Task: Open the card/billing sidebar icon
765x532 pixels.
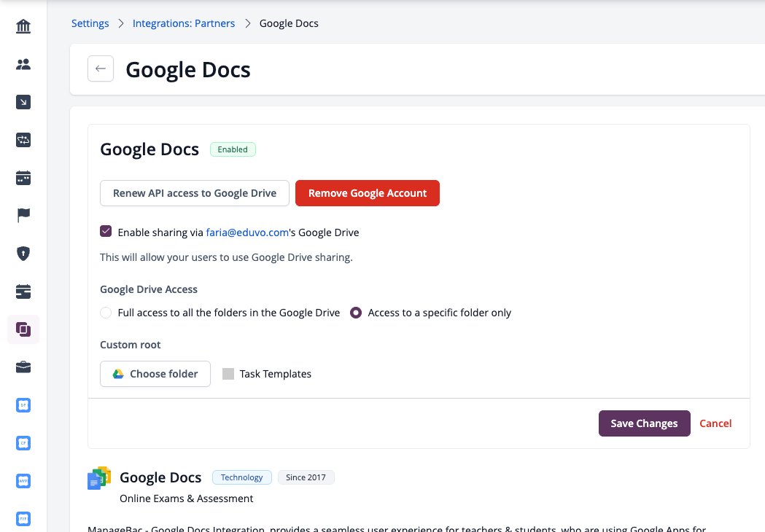Action: (x=23, y=292)
